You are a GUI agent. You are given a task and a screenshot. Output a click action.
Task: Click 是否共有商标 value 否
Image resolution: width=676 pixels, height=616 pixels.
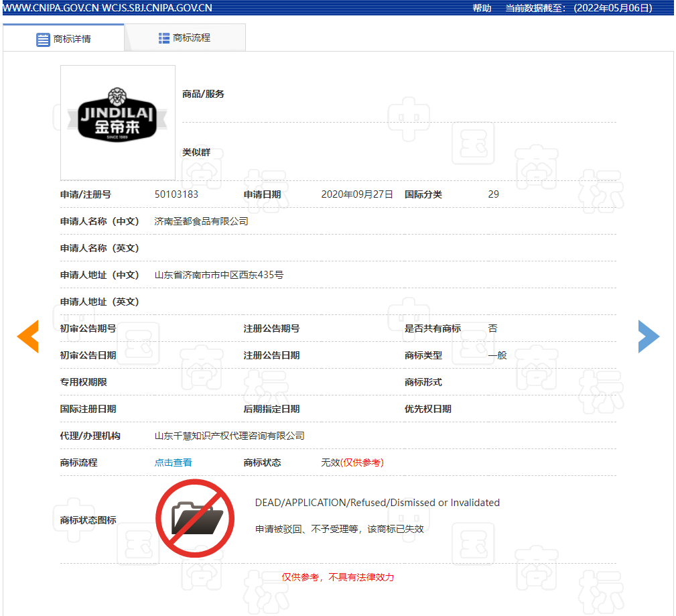click(493, 328)
